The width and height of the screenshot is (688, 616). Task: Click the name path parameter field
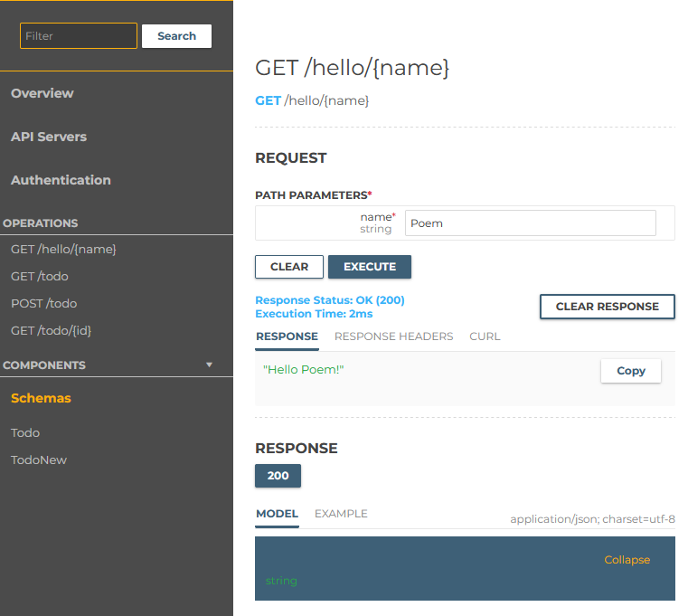pos(530,223)
